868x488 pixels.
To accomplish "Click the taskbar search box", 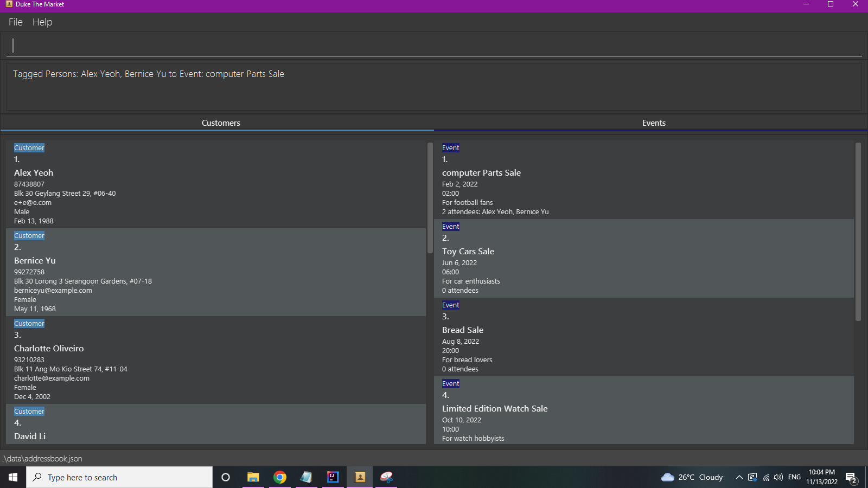I will (x=119, y=477).
